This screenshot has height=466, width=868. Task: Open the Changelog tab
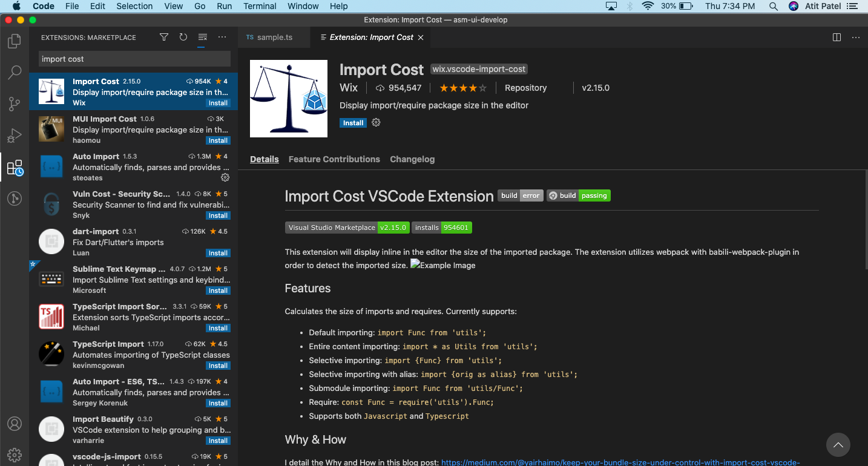pos(412,159)
